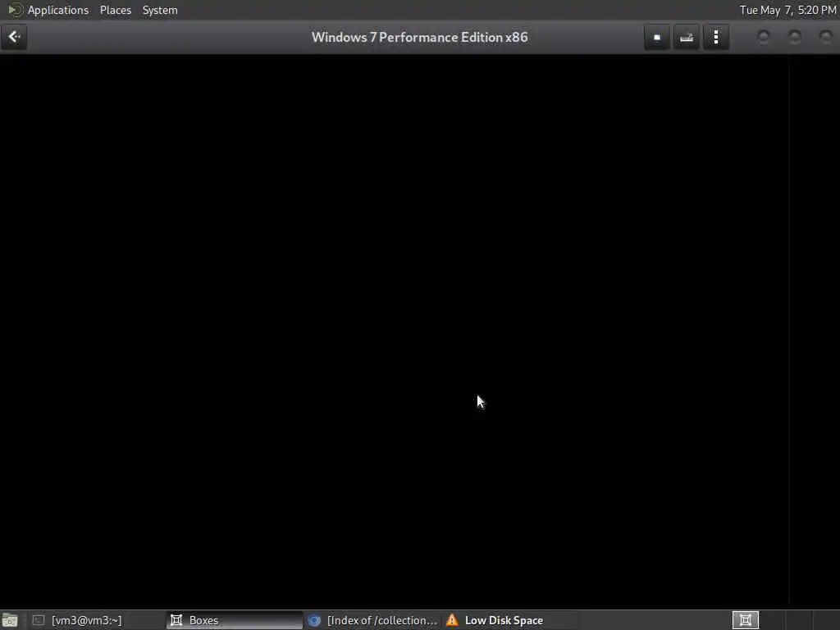Select the Boxes taskbar entry

[235, 620]
